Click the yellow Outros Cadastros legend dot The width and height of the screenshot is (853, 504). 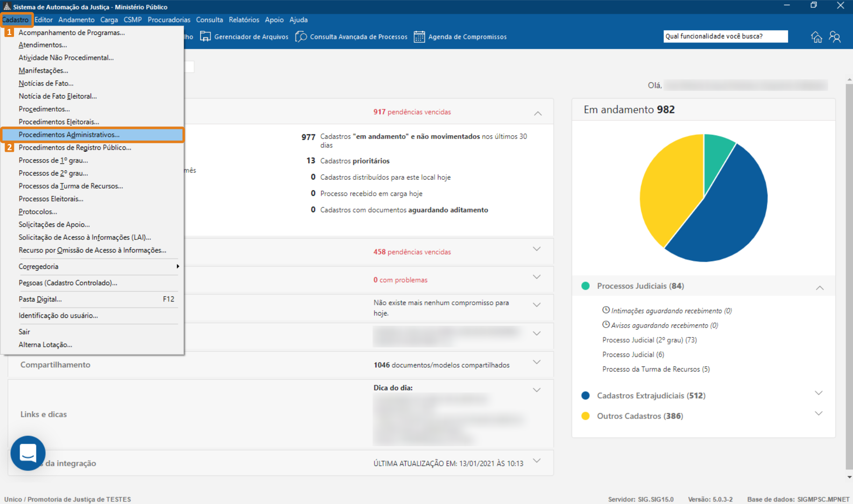click(x=585, y=416)
